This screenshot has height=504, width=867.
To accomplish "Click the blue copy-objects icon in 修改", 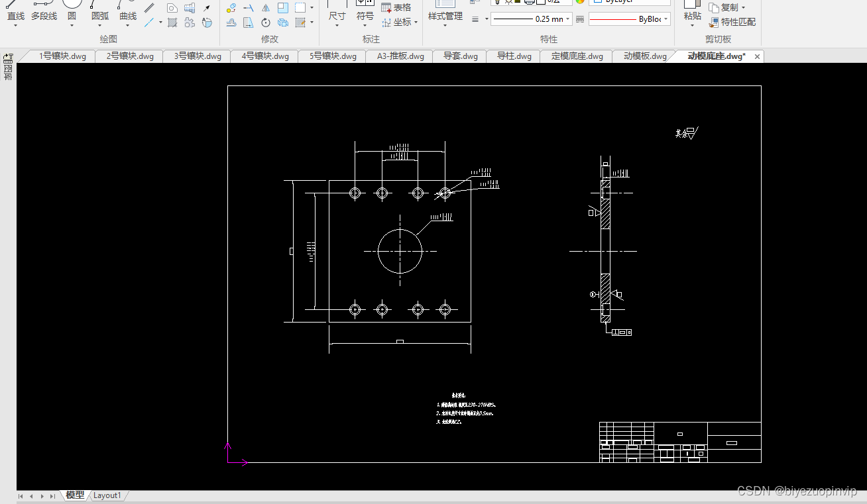I will [x=283, y=23].
